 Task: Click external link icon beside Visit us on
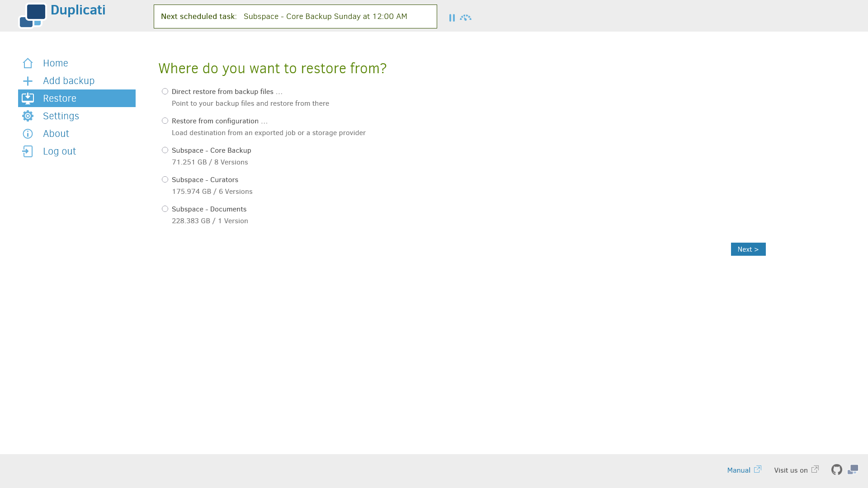(x=815, y=469)
